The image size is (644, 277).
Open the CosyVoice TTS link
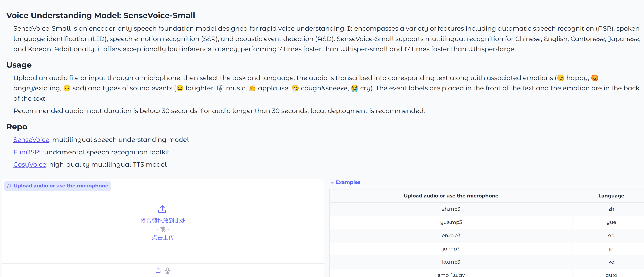tap(30, 164)
